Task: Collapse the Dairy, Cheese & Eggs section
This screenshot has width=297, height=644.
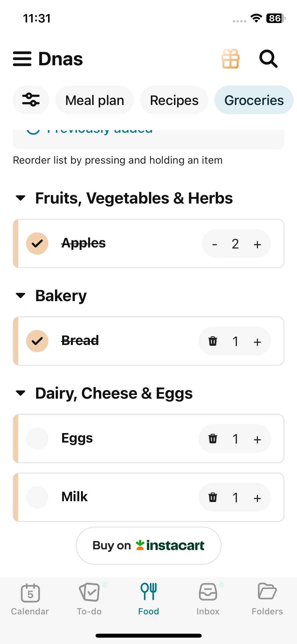Action: (x=21, y=393)
